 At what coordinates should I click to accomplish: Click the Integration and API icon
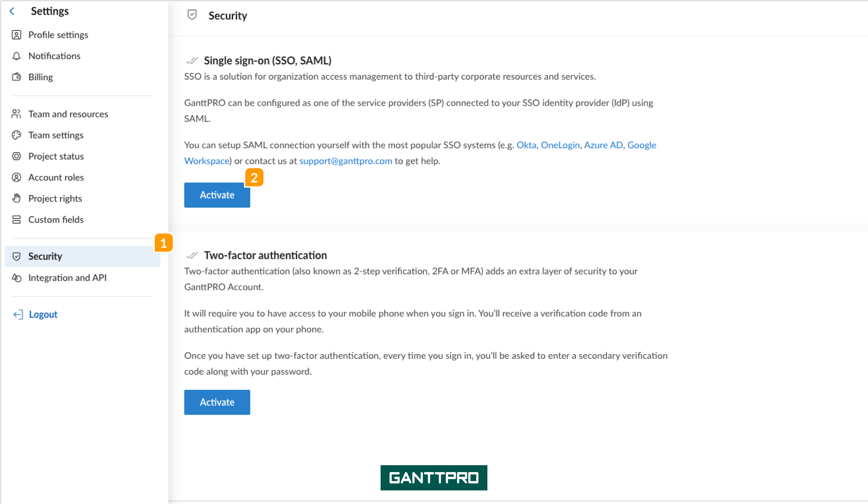pos(16,278)
